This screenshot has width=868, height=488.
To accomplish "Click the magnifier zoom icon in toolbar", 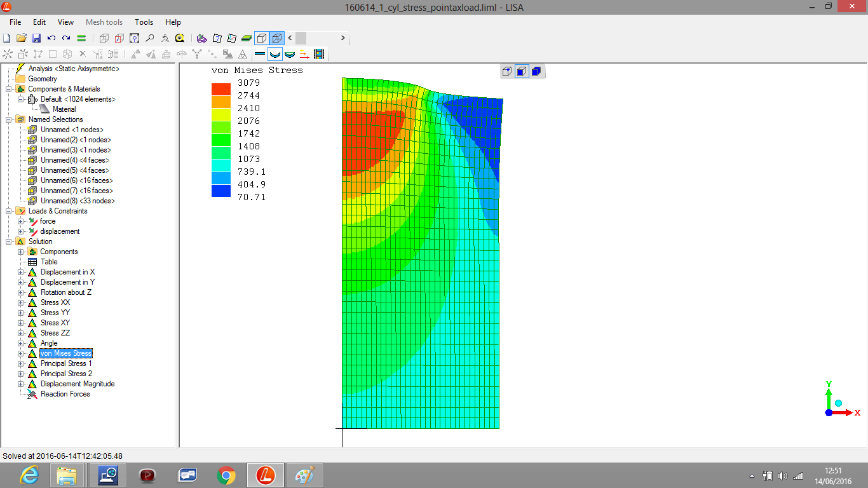I will pos(150,38).
